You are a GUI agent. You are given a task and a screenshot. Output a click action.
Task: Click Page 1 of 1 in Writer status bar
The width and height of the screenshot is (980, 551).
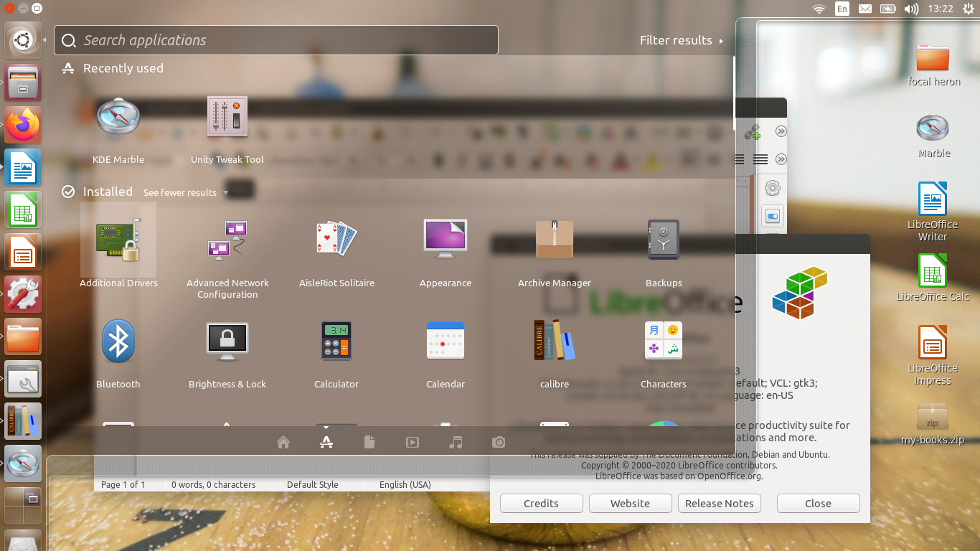(123, 485)
